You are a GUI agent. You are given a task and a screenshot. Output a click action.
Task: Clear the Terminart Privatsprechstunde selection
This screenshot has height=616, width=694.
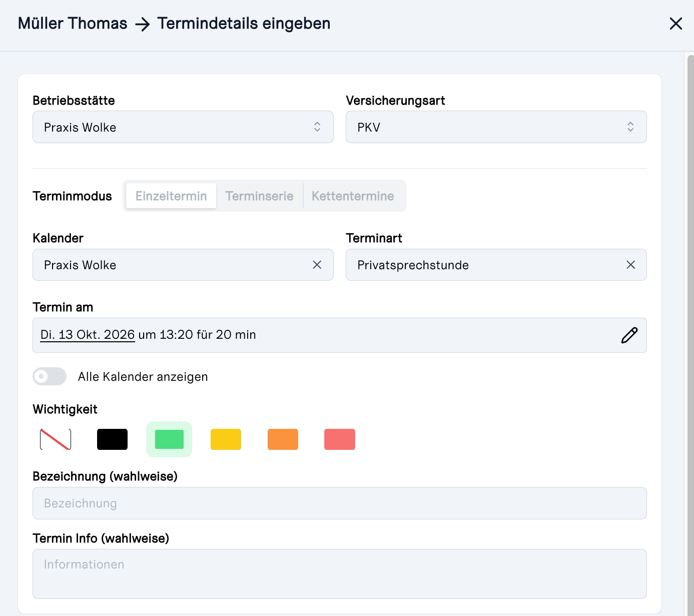(630, 265)
